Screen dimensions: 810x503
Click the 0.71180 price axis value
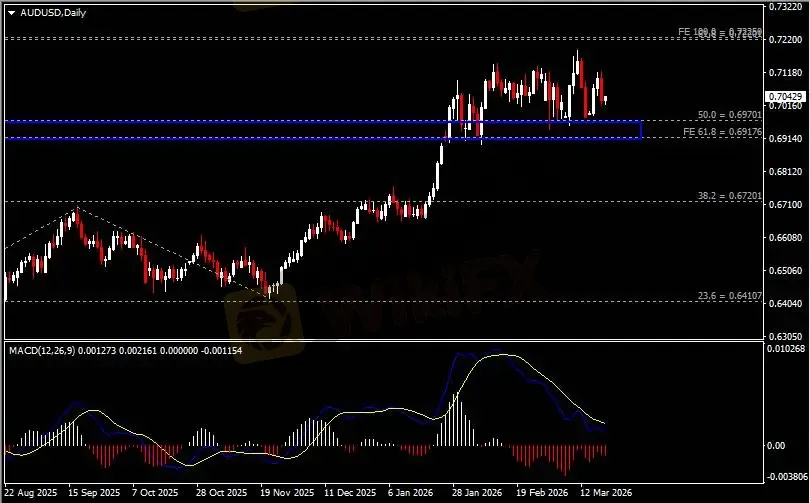[x=785, y=73]
